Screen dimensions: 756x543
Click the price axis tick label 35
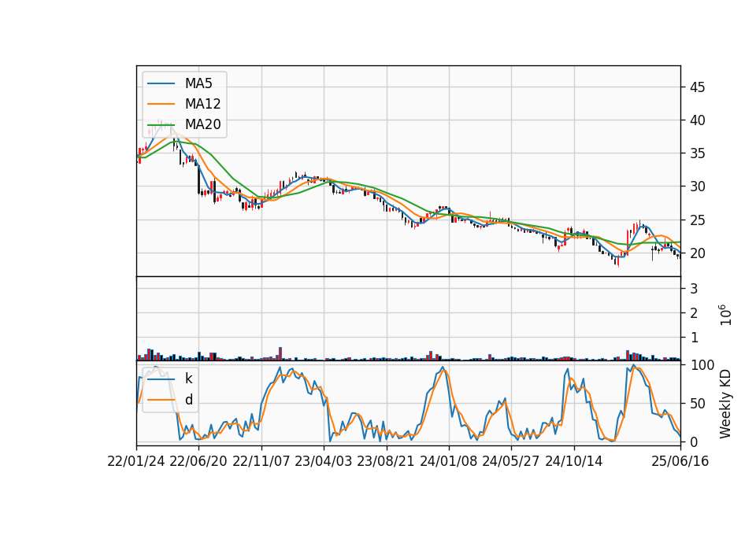pos(697,153)
